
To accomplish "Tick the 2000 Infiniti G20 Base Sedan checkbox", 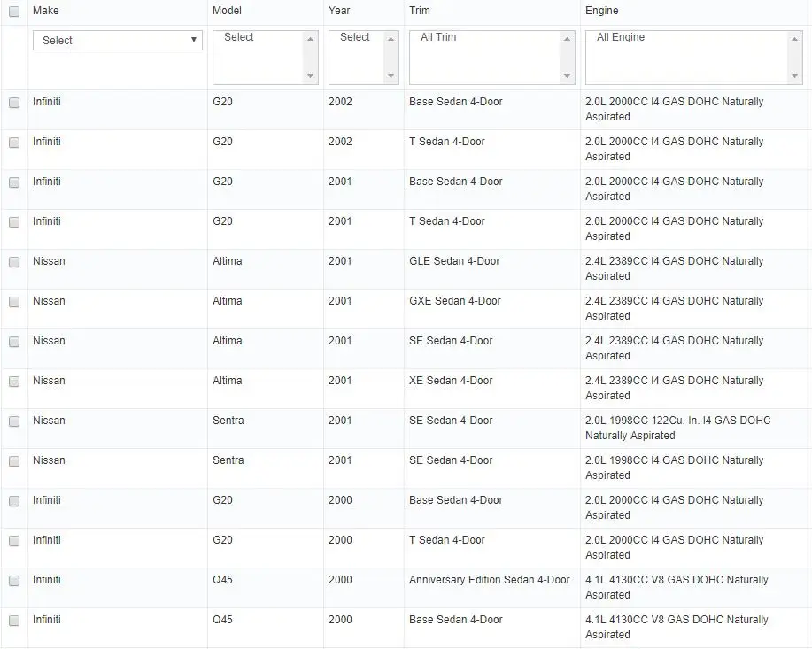I will coord(14,501).
